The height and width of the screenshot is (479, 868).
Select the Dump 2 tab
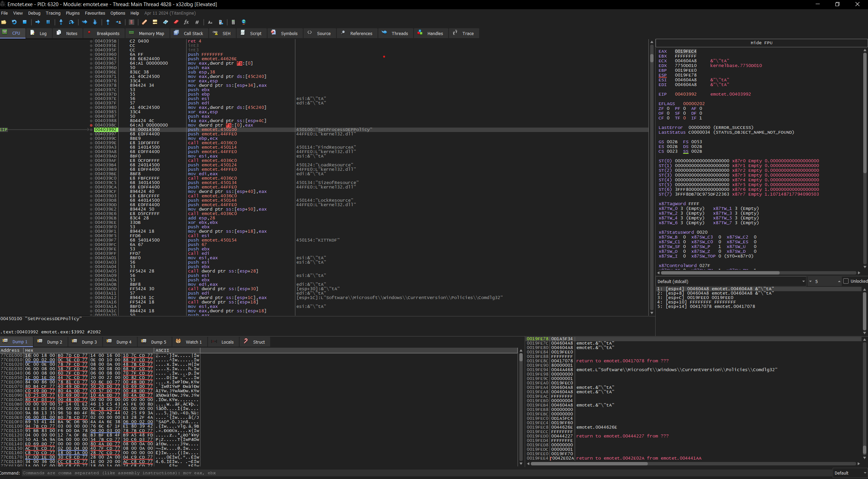pos(50,342)
